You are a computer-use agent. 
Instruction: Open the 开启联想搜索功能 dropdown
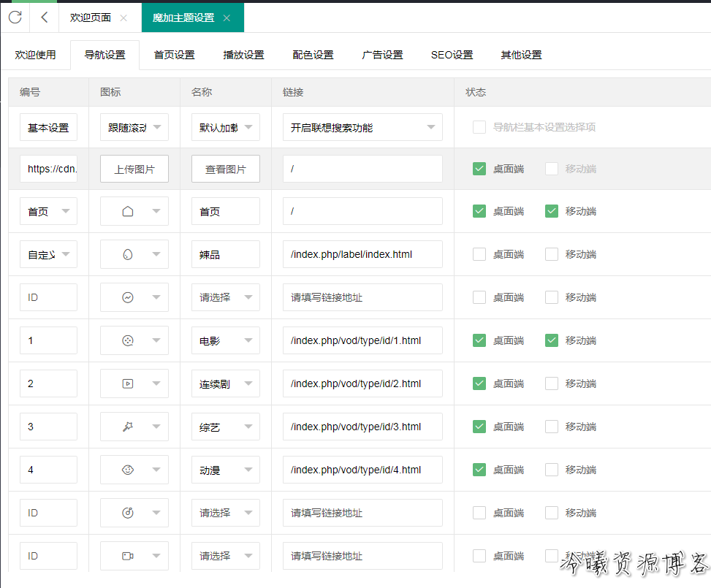coord(362,127)
